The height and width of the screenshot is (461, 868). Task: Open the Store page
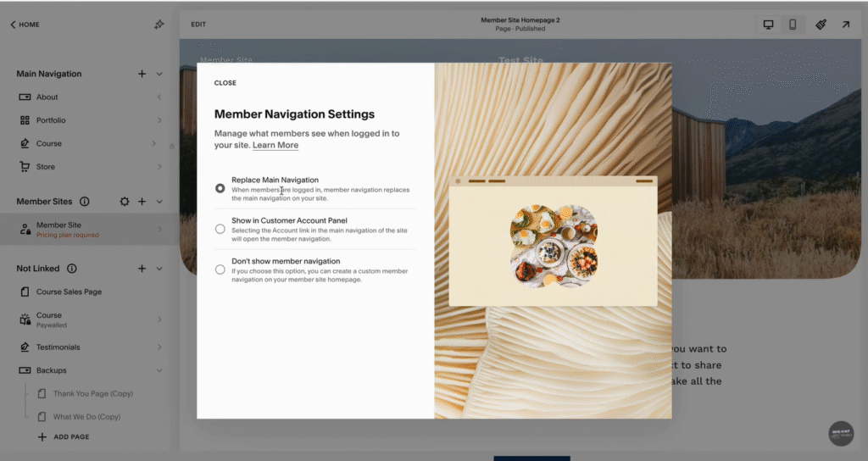pos(46,167)
